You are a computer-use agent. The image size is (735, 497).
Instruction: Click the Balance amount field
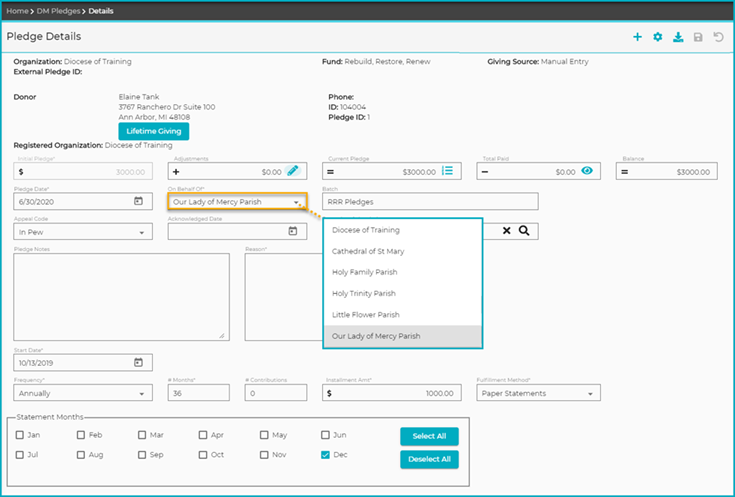(x=667, y=172)
